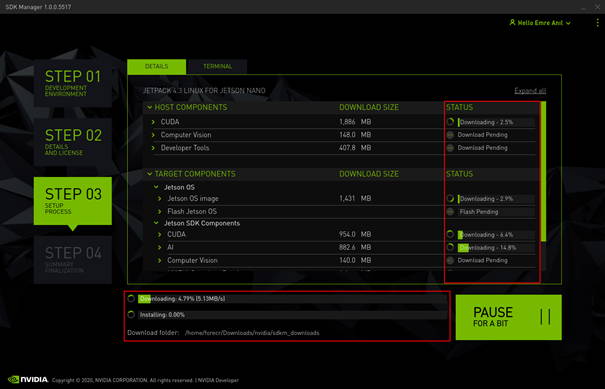Collapse the TARGET COMPONENTS section
The width and height of the screenshot is (605, 389).
149,174
